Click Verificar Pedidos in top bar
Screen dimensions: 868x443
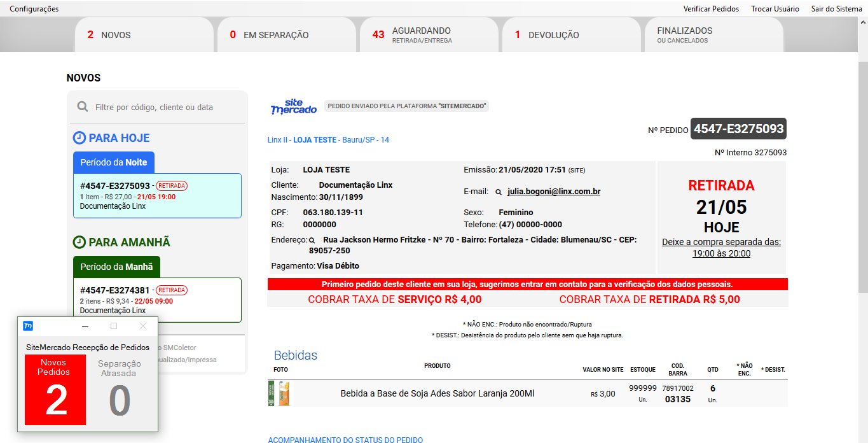point(711,9)
